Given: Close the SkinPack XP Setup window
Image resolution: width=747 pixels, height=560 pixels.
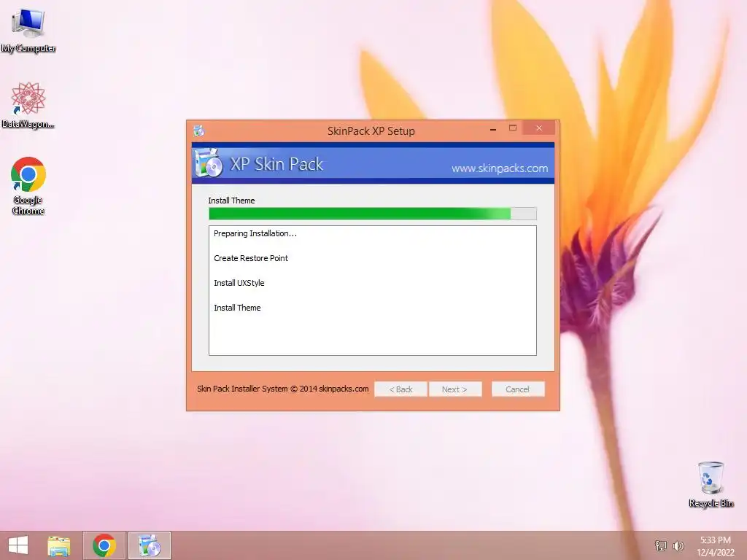Looking at the screenshot, I should (x=539, y=128).
